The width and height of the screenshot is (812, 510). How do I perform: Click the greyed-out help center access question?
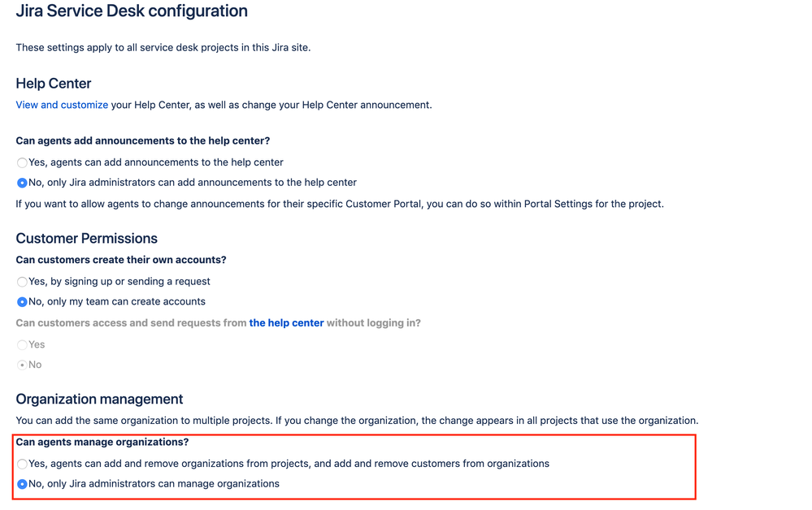pyautogui.click(x=218, y=322)
